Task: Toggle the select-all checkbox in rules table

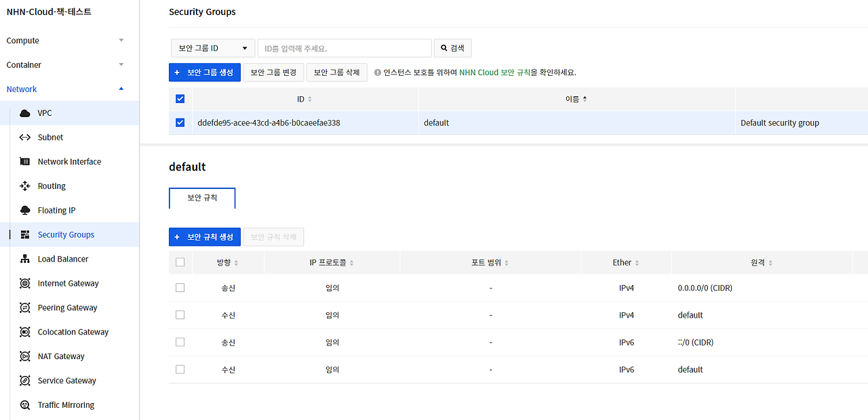Action: (180, 262)
